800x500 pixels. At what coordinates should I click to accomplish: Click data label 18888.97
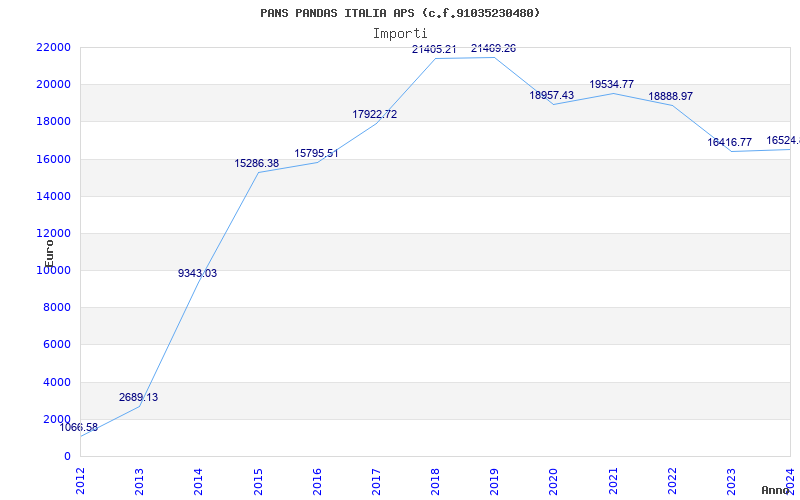tap(670, 96)
